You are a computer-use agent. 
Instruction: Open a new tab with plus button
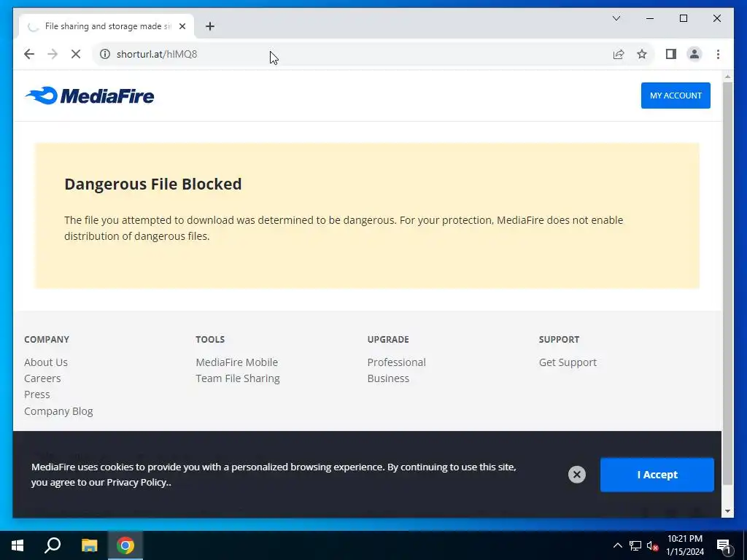click(x=210, y=27)
